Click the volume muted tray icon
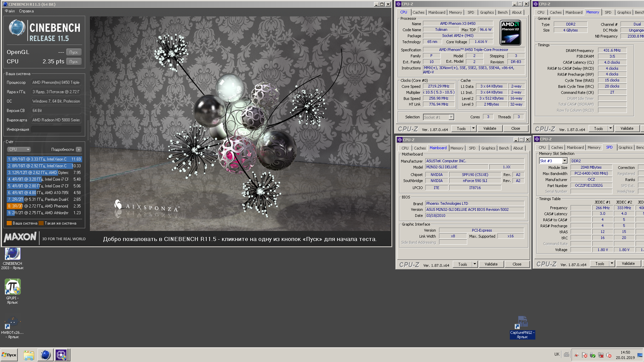The image size is (644, 362). pyautogui.click(x=609, y=355)
